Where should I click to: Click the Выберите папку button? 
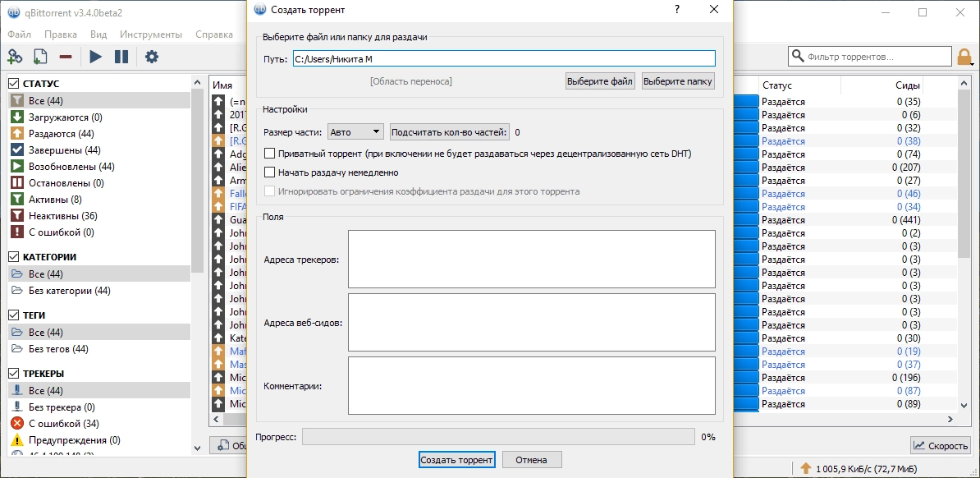click(x=678, y=81)
